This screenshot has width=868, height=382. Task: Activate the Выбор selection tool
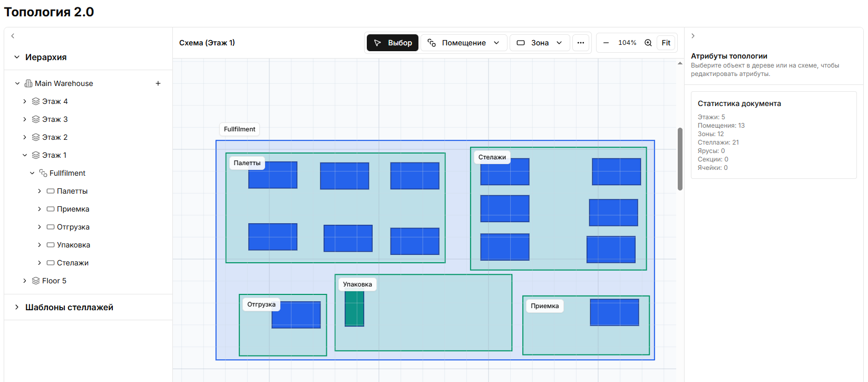click(393, 43)
